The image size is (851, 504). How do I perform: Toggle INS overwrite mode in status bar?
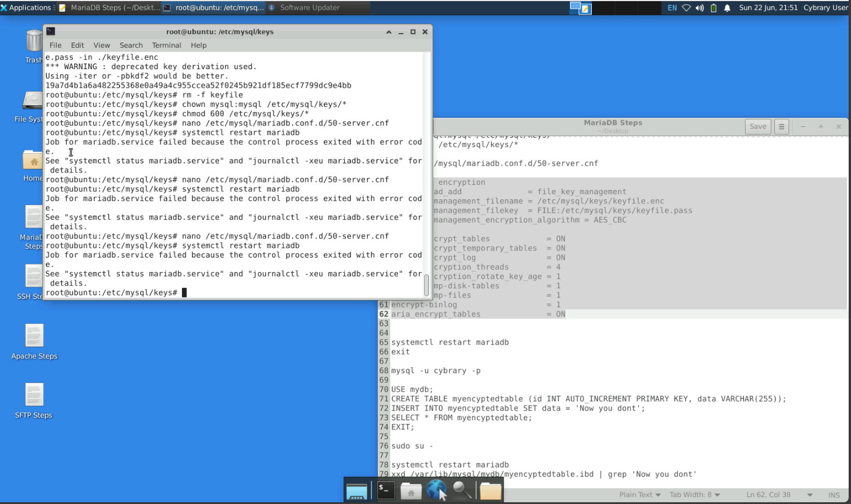(x=834, y=495)
